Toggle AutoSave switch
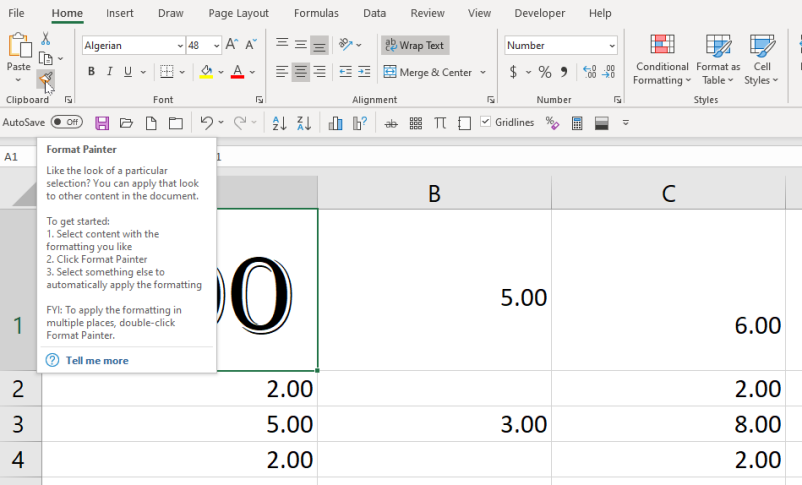 66,122
